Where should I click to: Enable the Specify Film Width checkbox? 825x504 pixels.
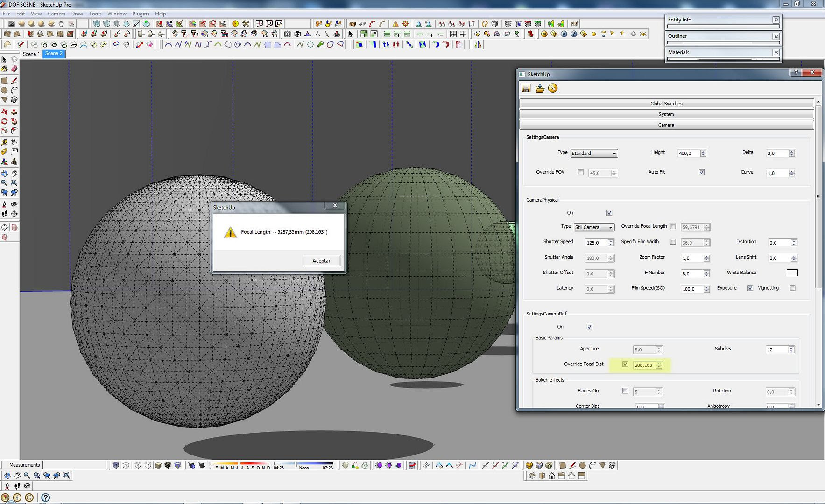pyautogui.click(x=673, y=242)
